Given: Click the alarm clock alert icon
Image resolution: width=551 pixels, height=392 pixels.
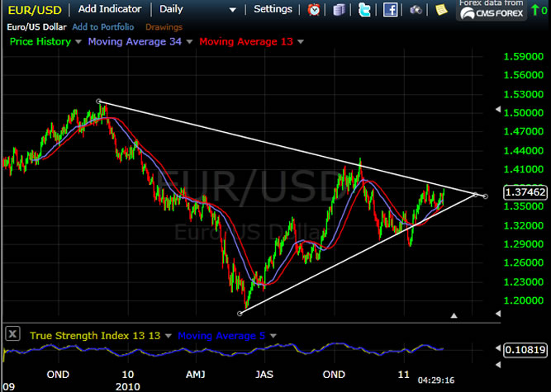Looking at the screenshot, I should click(x=315, y=10).
